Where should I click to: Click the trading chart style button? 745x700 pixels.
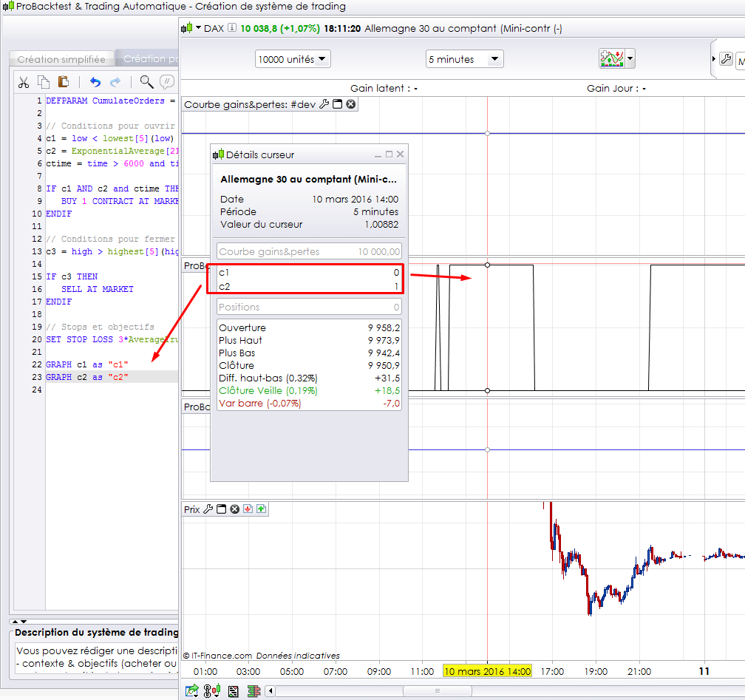pos(612,59)
